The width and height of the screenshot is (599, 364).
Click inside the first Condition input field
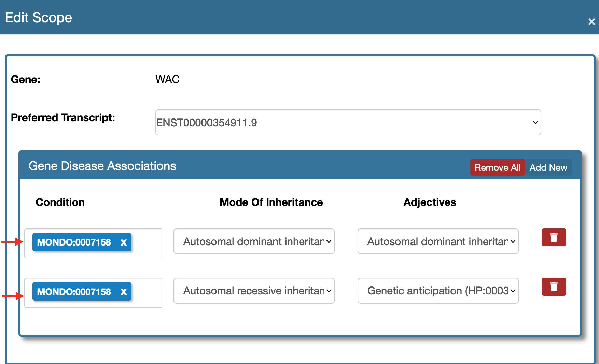click(147, 243)
